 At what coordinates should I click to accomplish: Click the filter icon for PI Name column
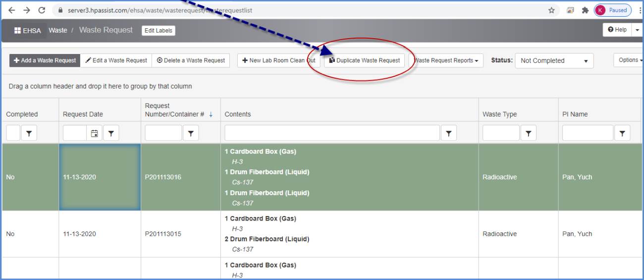click(622, 133)
